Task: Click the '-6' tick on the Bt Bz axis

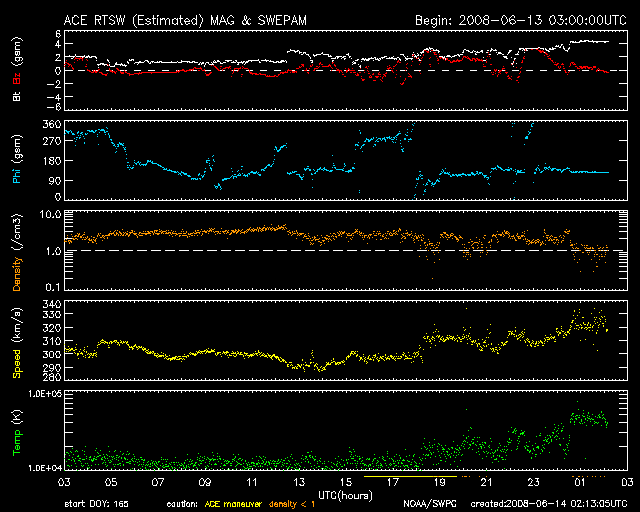Action: coord(54,107)
